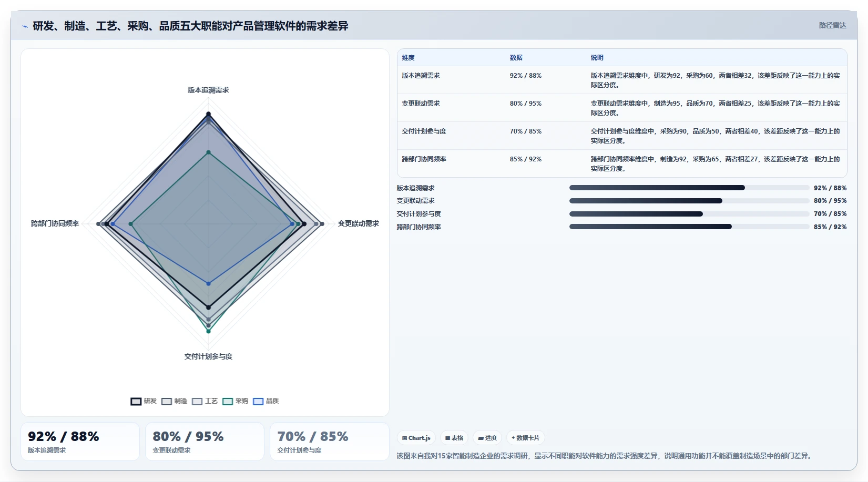Click the 跨部门协同频率 cell in table

[x=424, y=159]
